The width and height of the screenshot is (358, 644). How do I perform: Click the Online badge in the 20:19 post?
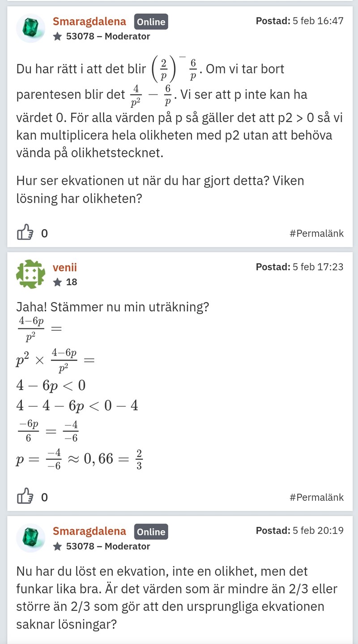(151, 532)
